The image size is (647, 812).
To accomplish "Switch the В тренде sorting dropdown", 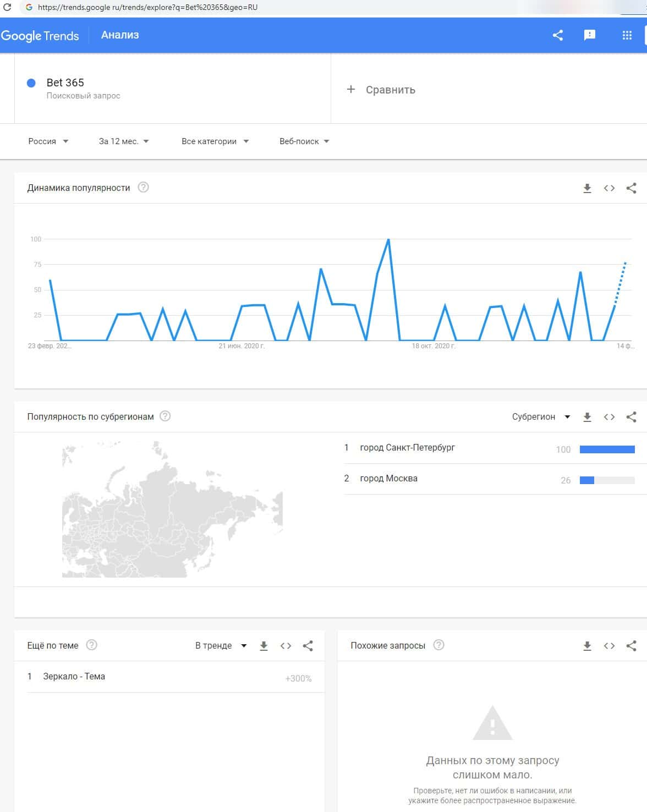I will pyautogui.click(x=221, y=646).
